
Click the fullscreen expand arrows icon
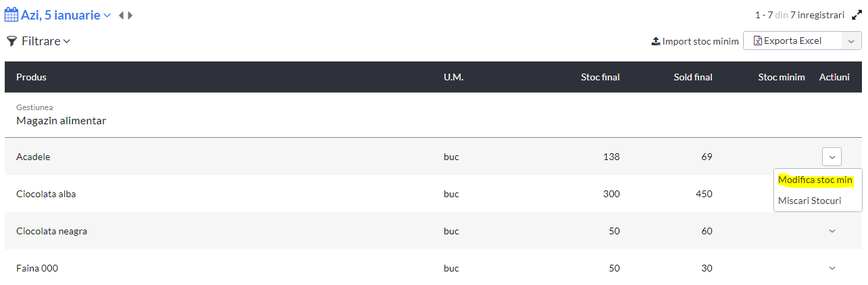point(857,15)
